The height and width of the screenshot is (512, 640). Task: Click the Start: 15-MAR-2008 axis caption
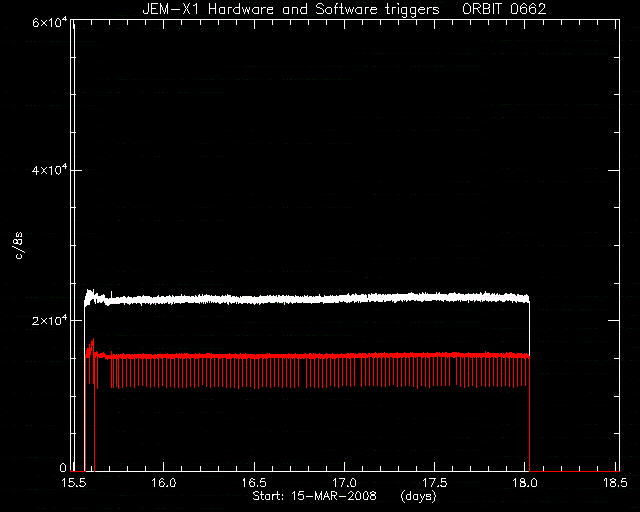click(314, 496)
